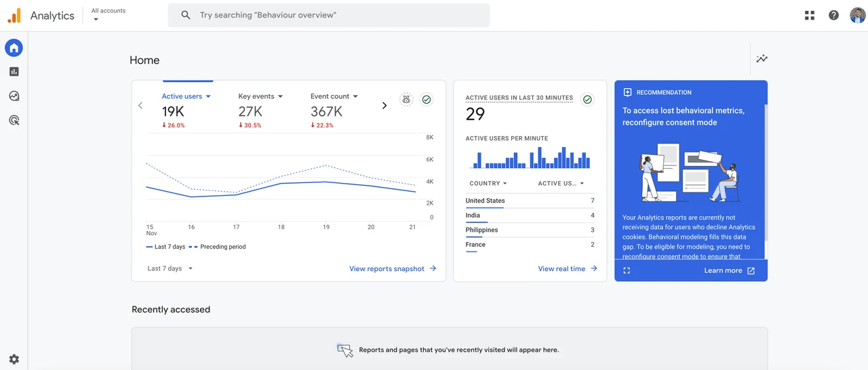868x370 pixels.
Task: Click the previous metrics chevron arrow
Action: (x=140, y=106)
